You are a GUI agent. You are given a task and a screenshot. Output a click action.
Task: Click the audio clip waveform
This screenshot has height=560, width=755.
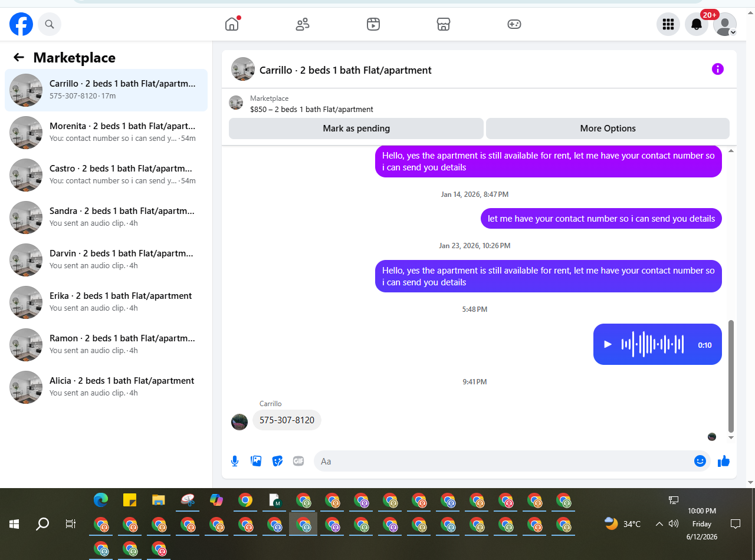click(652, 344)
